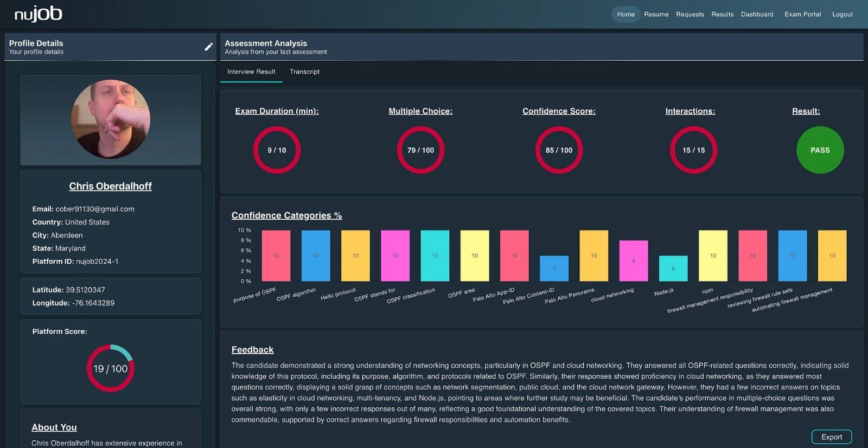The height and width of the screenshot is (448, 868).
Task: Switch to the Transcript tab
Action: coord(304,72)
